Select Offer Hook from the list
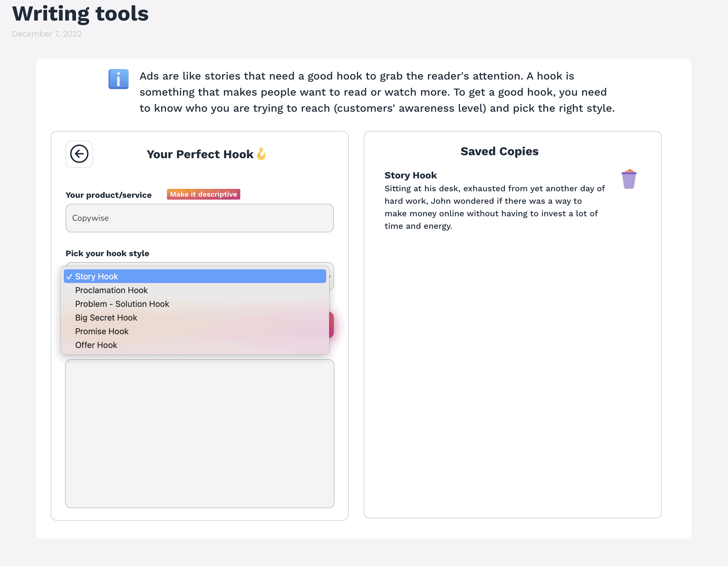This screenshot has width=728, height=566. click(195, 345)
